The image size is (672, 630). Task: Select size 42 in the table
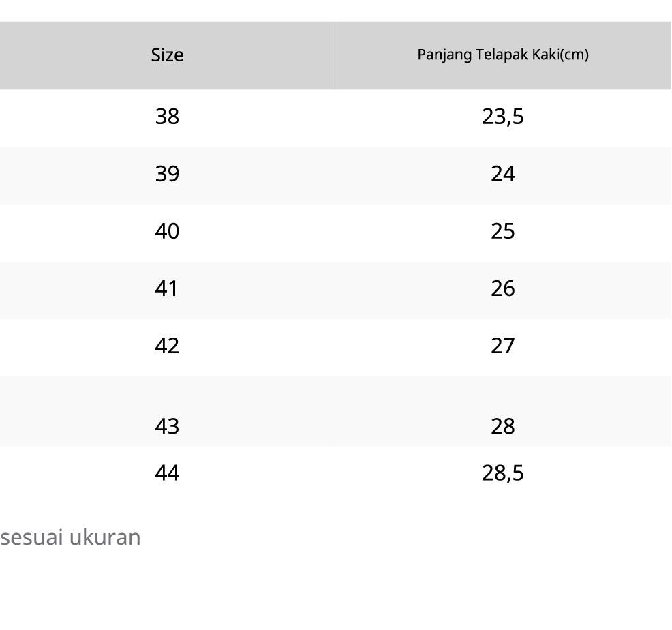[167, 346]
